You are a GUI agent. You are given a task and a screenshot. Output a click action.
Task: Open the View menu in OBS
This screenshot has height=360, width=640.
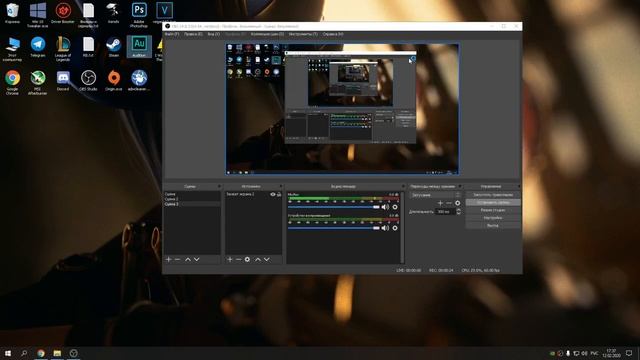point(213,34)
